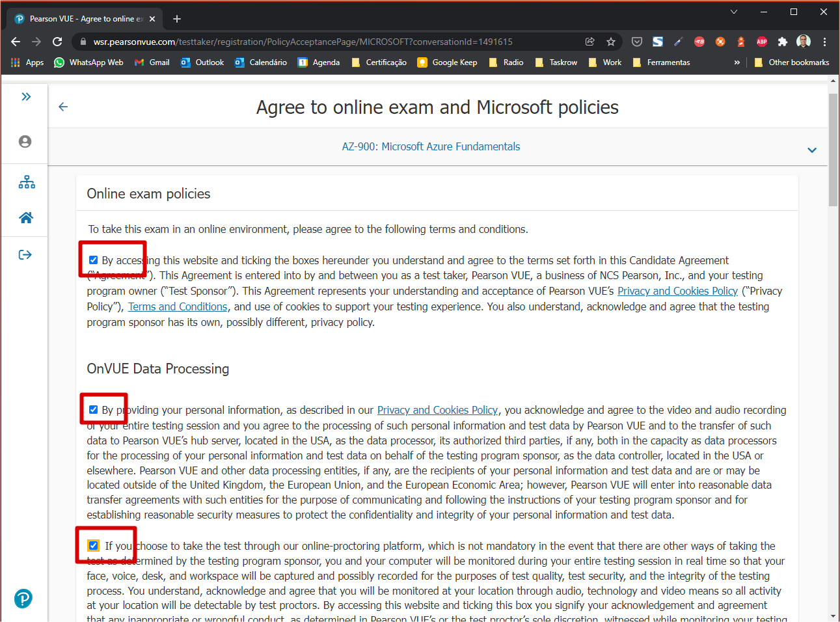This screenshot has width=840, height=622.
Task: Click the site lock icon in address bar
Action: click(83, 42)
